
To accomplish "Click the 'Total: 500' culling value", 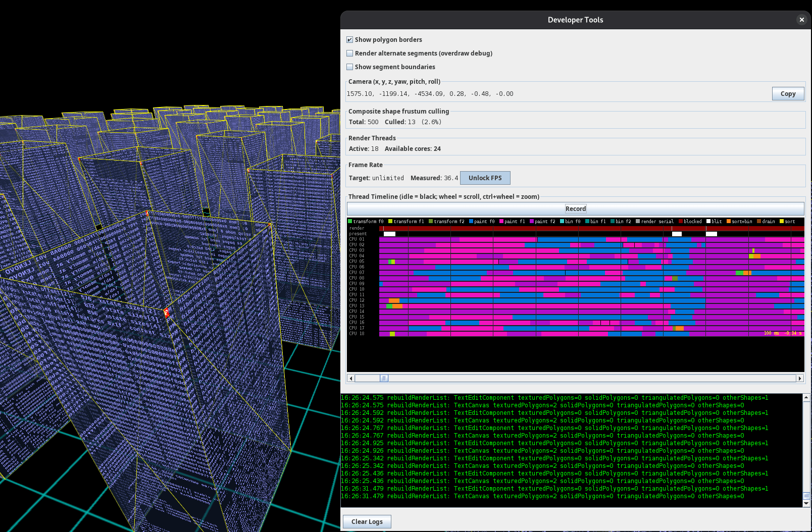I will click(x=364, y=122).
